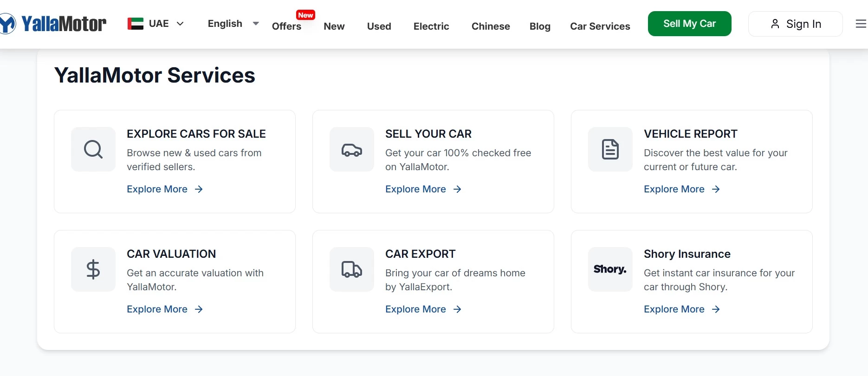Screen dimensions: 868x376
Task: Go to the Electric cars menu
Action: point(431,26)
